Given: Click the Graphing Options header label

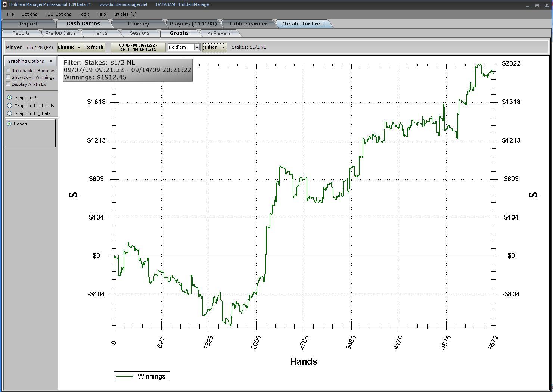Looking at the screenshot, I should pyautogui.click(x=26, y=61).
